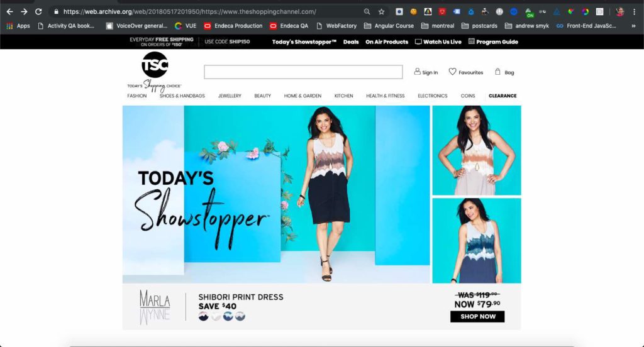The height and width of the screenshot is (347, 644).
Task: Open the shopping Bag icon
Action: click(x=497, y=72)
